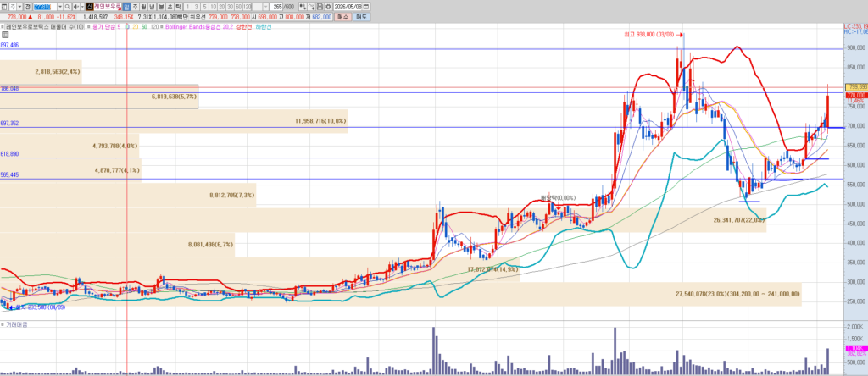868x376 pixels.
Task: Select the daily '일' period button
Action: pyautogui.click(x=127, y=7)
